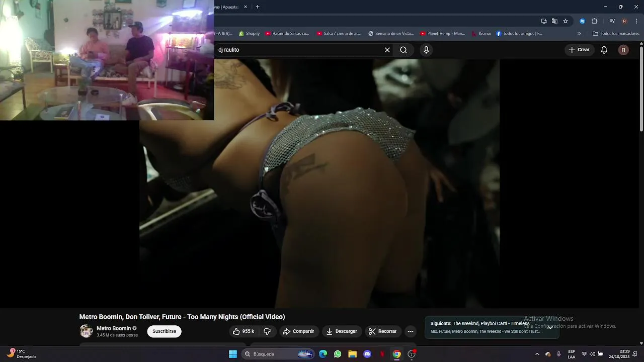The image size is (644, 362).
Task: Open the three-dot more actions menu
Action: (411, 331)
